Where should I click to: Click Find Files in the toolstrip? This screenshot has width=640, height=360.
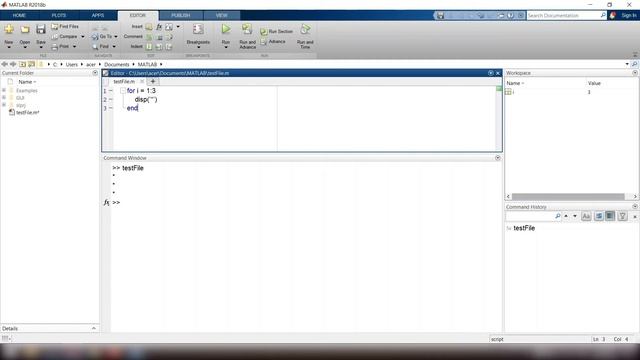[65, 27]
